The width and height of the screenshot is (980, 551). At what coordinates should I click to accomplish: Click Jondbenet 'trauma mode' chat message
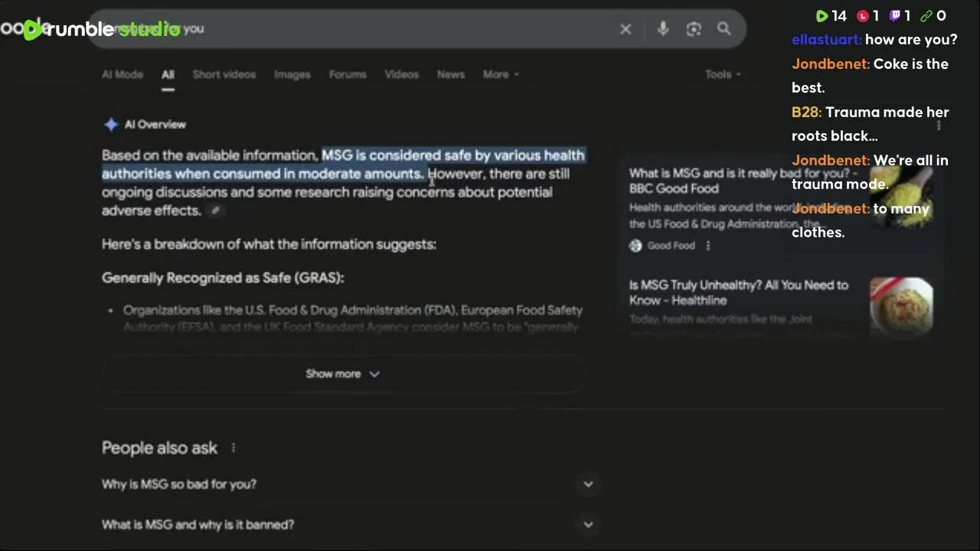870,172
